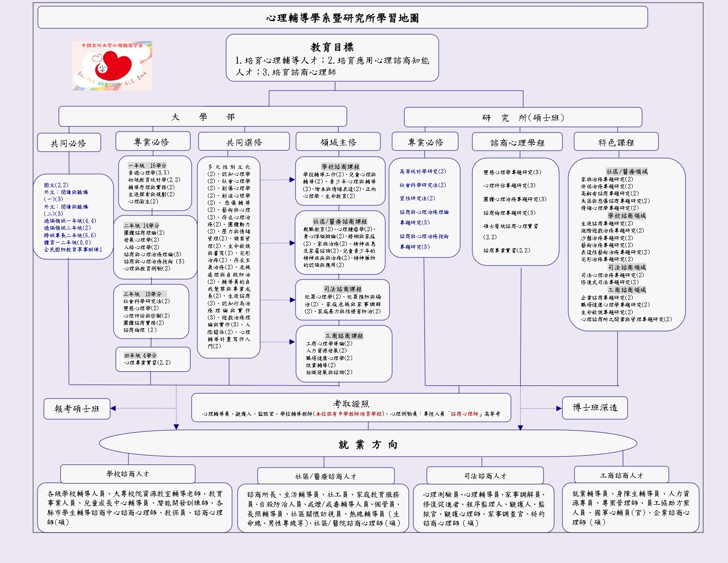Select the 大學部 heading box

point(203,117)
